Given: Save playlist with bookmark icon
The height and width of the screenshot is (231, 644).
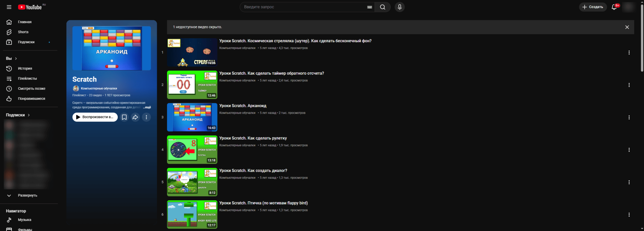Looking at the screenshot, I should pyautogui.click(x=124, y=117).
